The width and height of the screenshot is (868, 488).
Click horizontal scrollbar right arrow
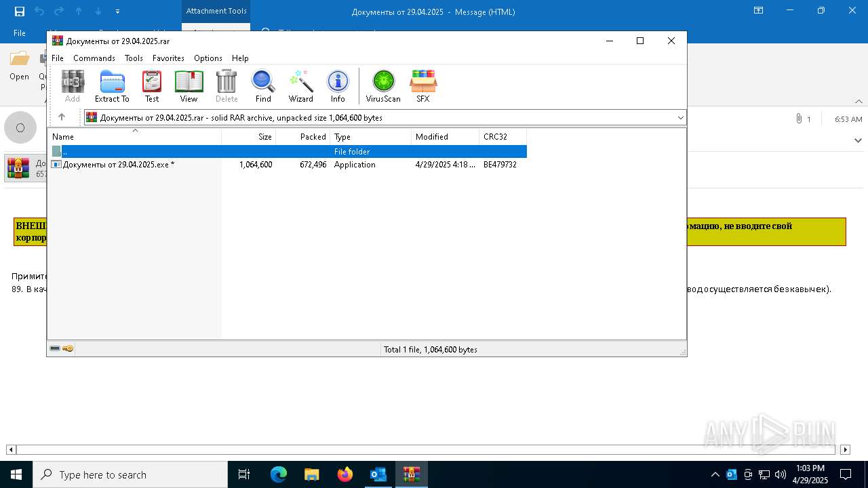point(845,449)
